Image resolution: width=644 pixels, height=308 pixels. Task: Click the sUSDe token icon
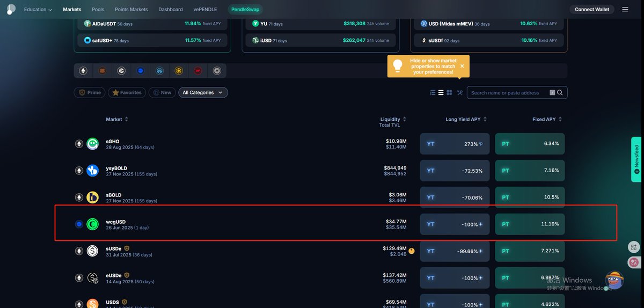click(x=92, y=251)
